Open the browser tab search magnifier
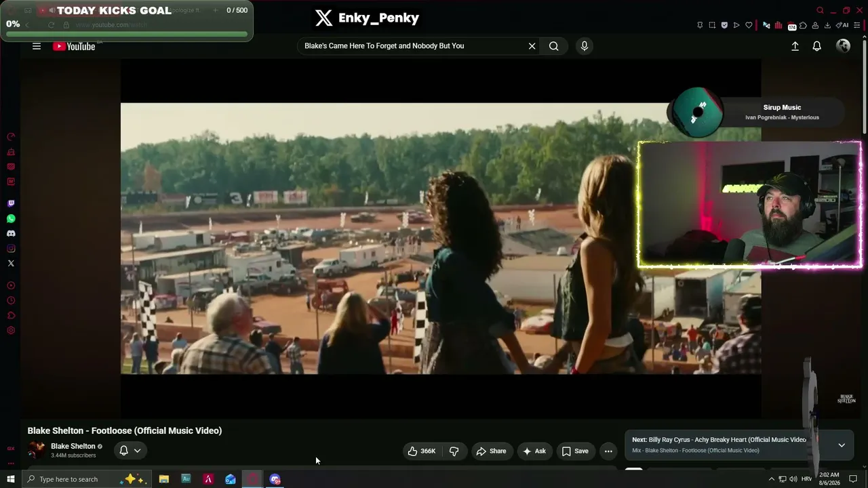The image size is (868, 488). (x=820, y=10)
